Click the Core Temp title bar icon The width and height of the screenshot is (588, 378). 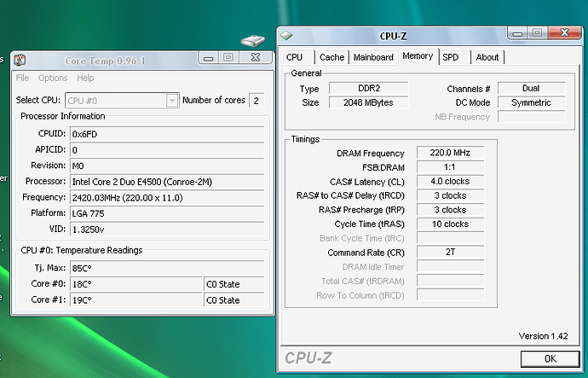[x=20, y=60]
